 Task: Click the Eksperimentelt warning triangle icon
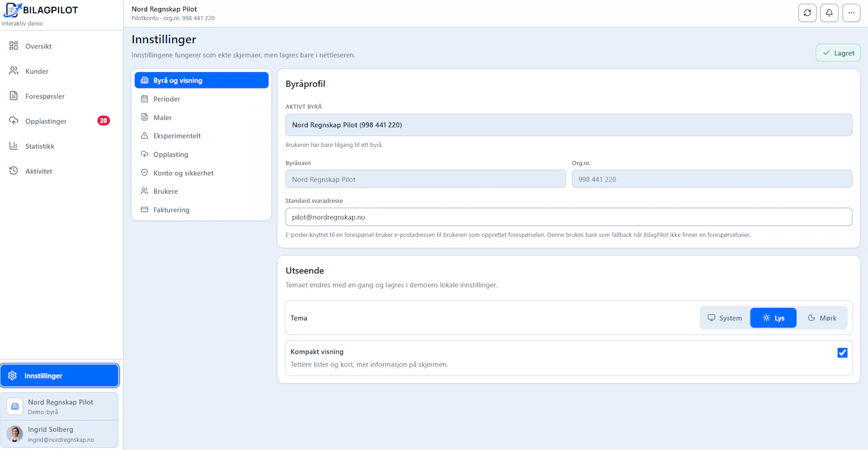pyautogui.click(x=144, y=136)
